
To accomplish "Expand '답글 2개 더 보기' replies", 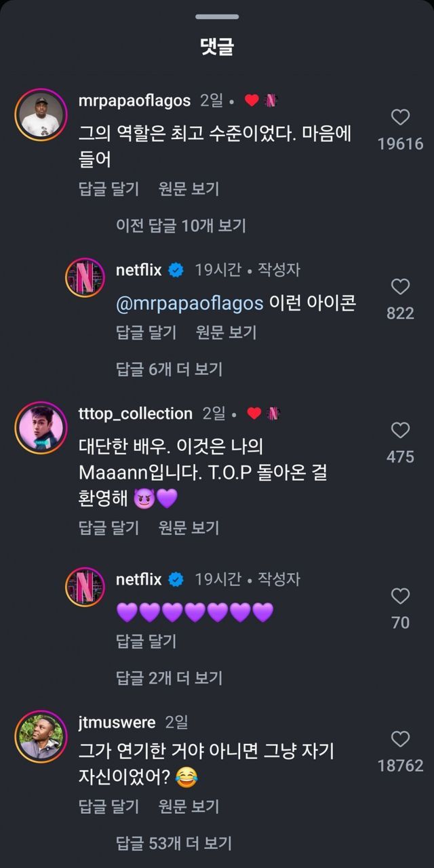I will (x=170, y=677).
